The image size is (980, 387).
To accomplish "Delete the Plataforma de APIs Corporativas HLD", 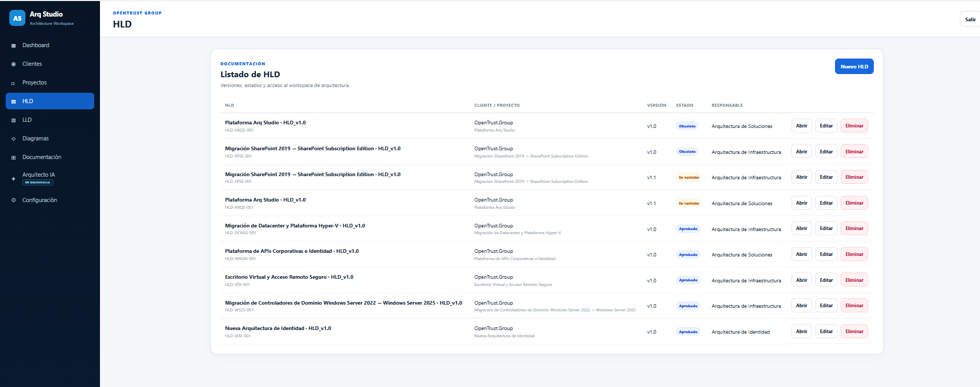I will [854, 254].
